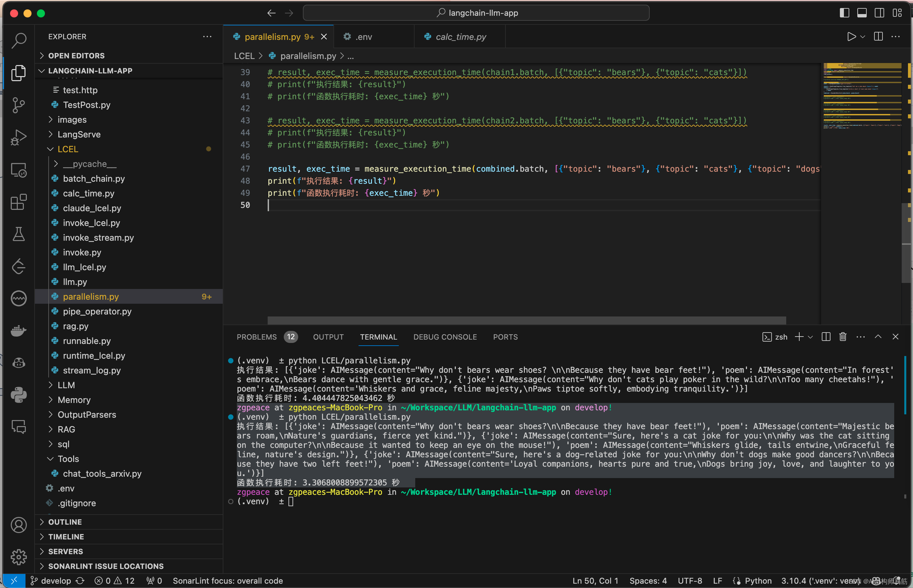The width and height of the screenshot is (913, 588).
Task: Open chat_tools_arxiv.py file
Action: point(129,473)
